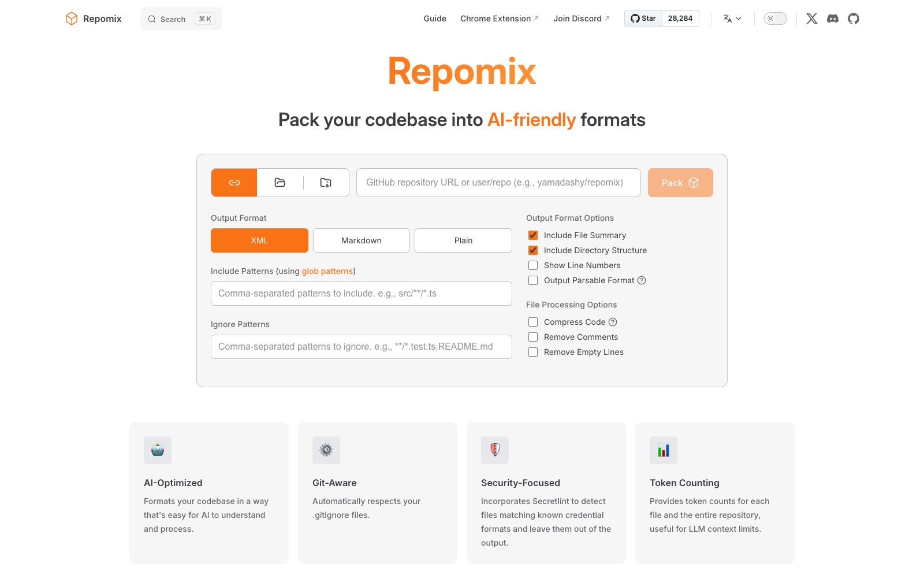This screenshot has width=924, height=578.
Task: Select Markdown output format
Action: [x=362, y=240]
